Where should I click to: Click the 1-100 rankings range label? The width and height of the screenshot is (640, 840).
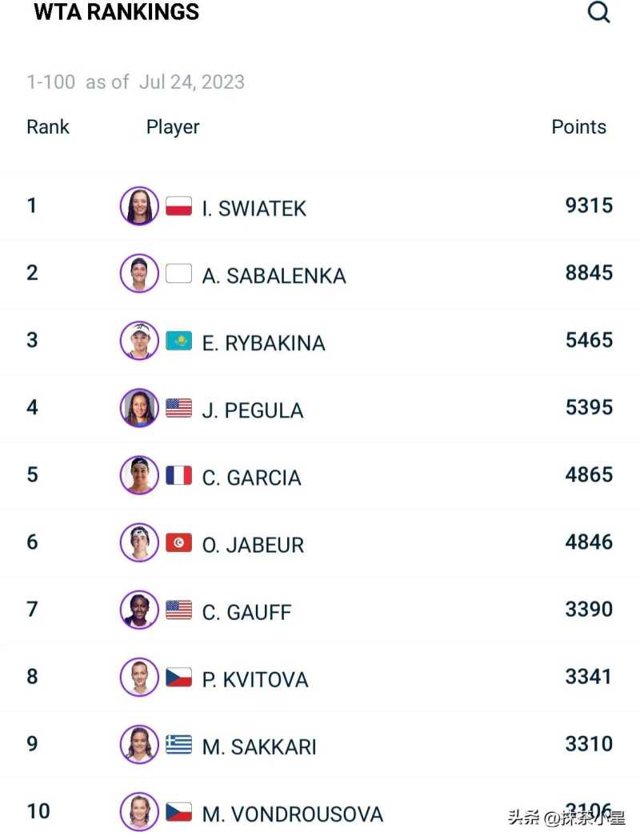click(x=51, y=82)
